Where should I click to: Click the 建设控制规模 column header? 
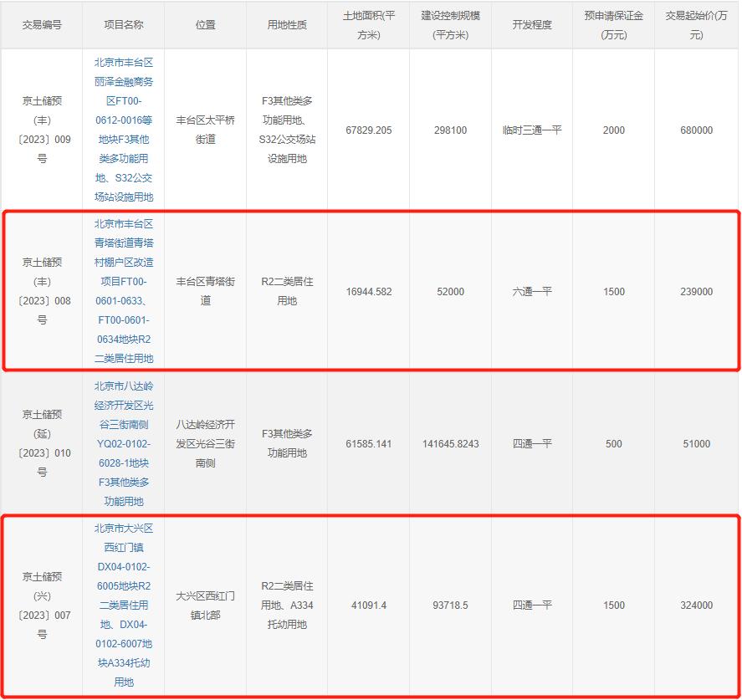click(x=450, y=25)
